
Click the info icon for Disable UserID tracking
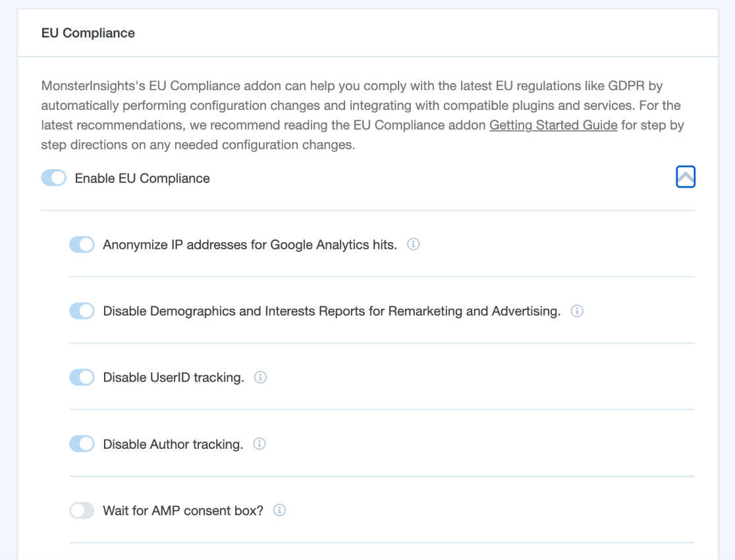(x=259, y=377)
